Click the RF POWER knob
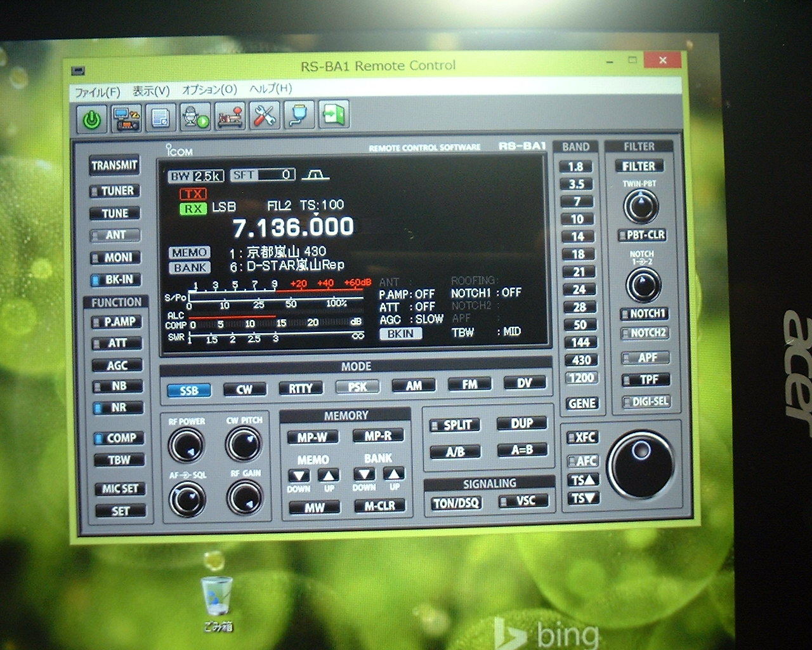The image size is (812, 650). (x=187, y=444)
